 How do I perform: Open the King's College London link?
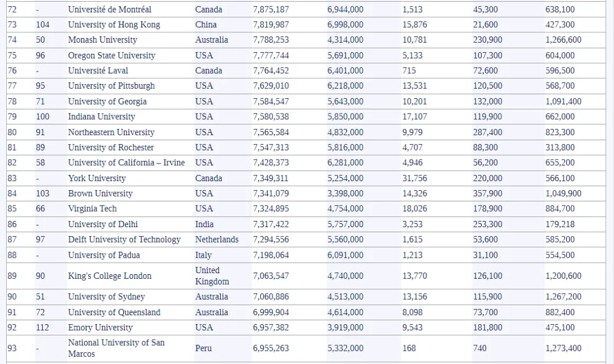point(110,276)
